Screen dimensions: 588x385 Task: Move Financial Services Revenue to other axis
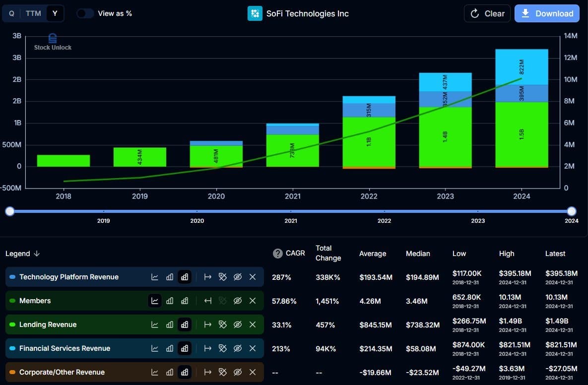click(208, 348)
